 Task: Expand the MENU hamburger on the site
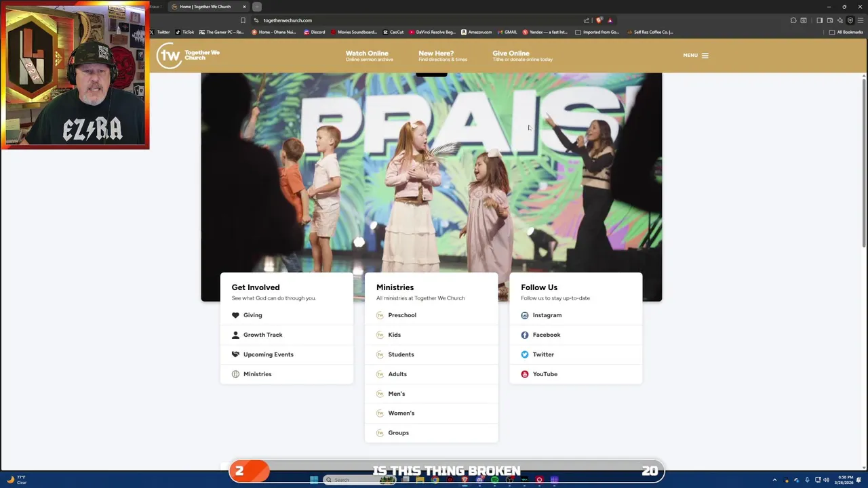point(696,56)
